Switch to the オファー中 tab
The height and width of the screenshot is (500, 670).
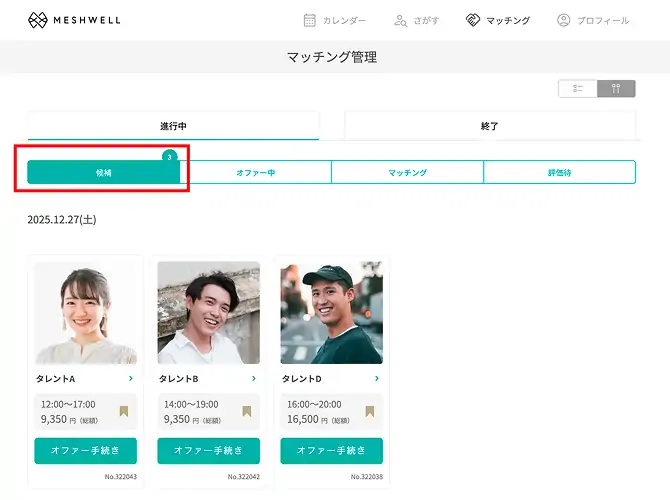coord(256,173)
